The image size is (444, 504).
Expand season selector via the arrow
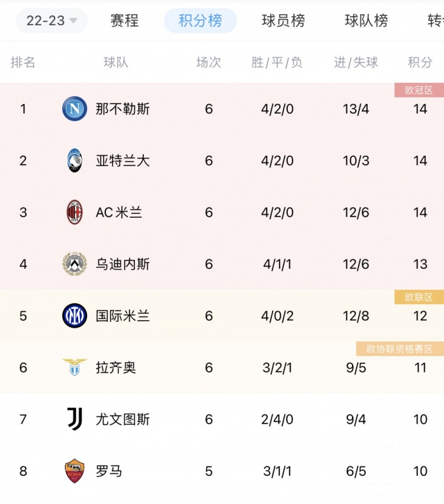73,21
